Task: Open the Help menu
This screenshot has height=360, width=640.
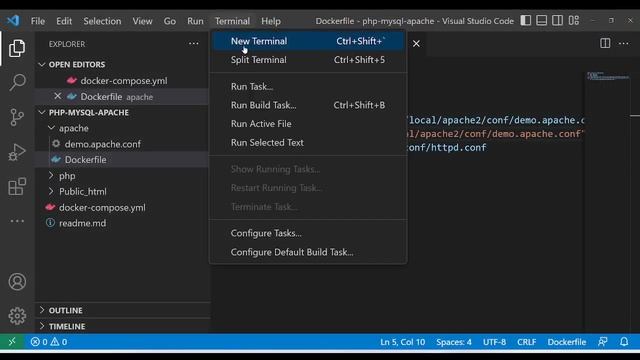Action: (x=271, y=21)
